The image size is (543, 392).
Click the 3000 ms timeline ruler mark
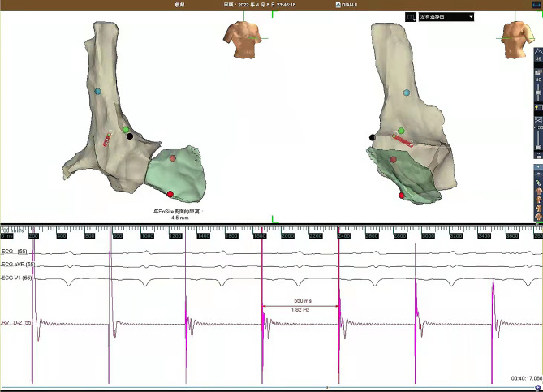click(x=428, y=236)
